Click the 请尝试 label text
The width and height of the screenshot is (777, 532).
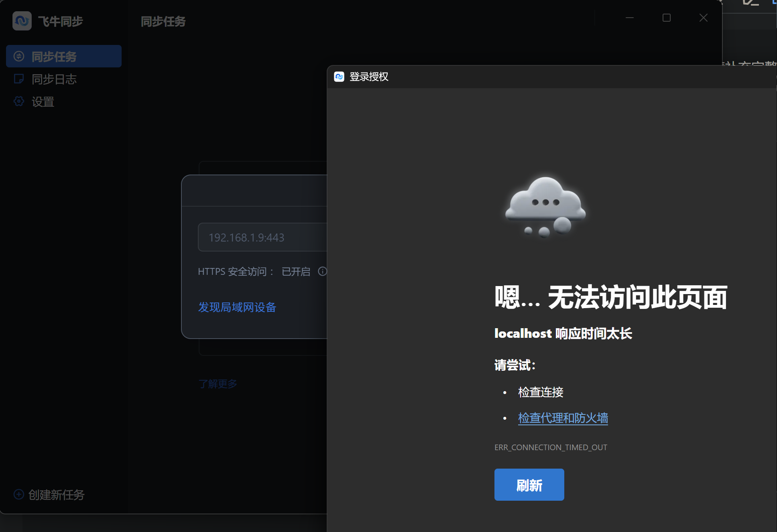[x=515, y=365]
